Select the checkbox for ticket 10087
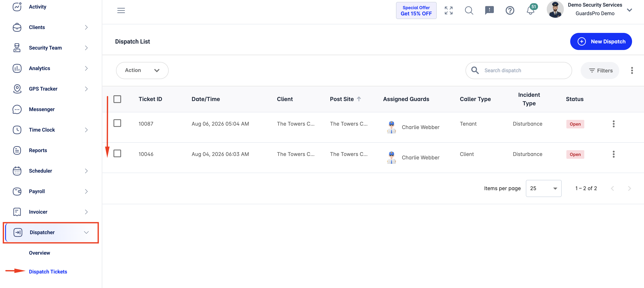This screenshot has height=288, width=644. [x=117, y=123]
